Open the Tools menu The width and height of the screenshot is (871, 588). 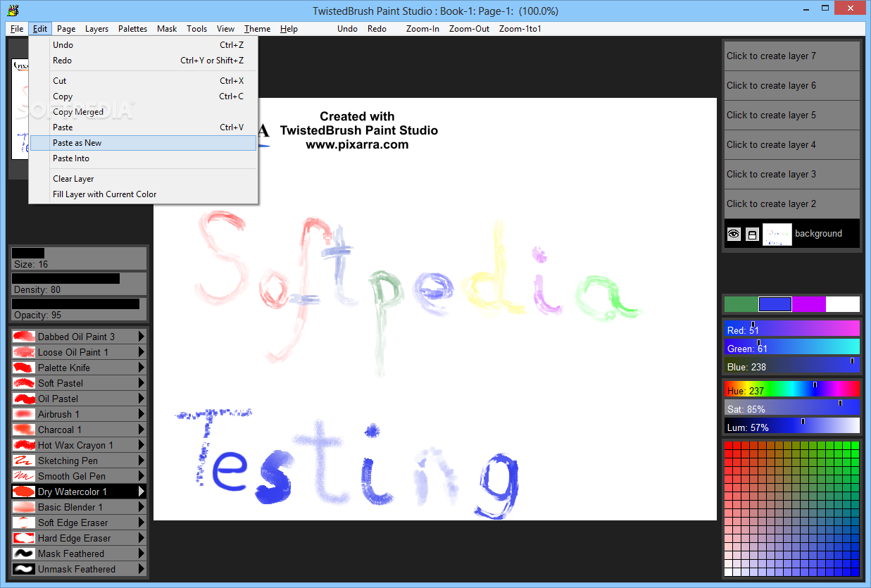point(196,29)
